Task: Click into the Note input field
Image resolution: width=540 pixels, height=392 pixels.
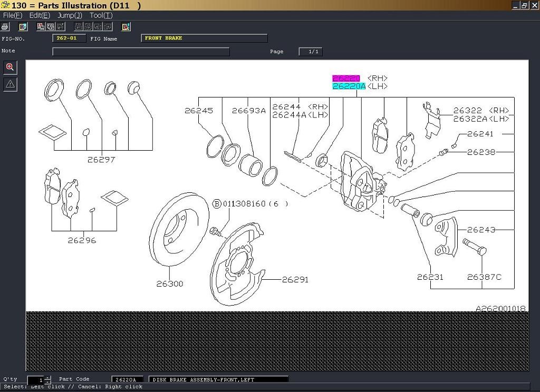Action: [141, 52]
